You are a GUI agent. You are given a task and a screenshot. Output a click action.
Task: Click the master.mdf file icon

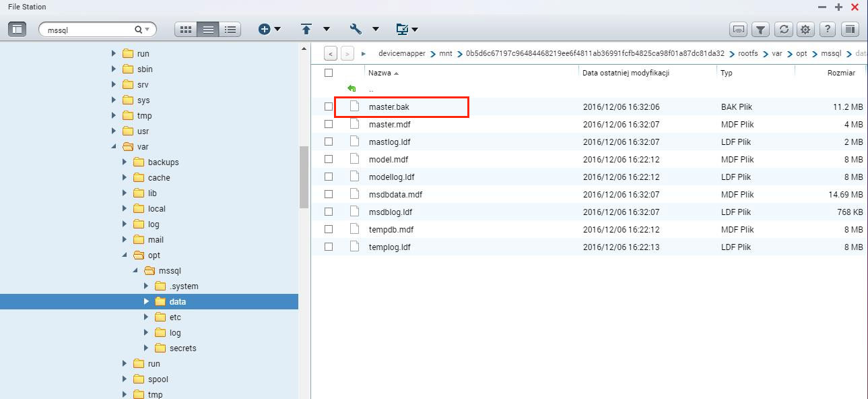click(x=355, y=124)
